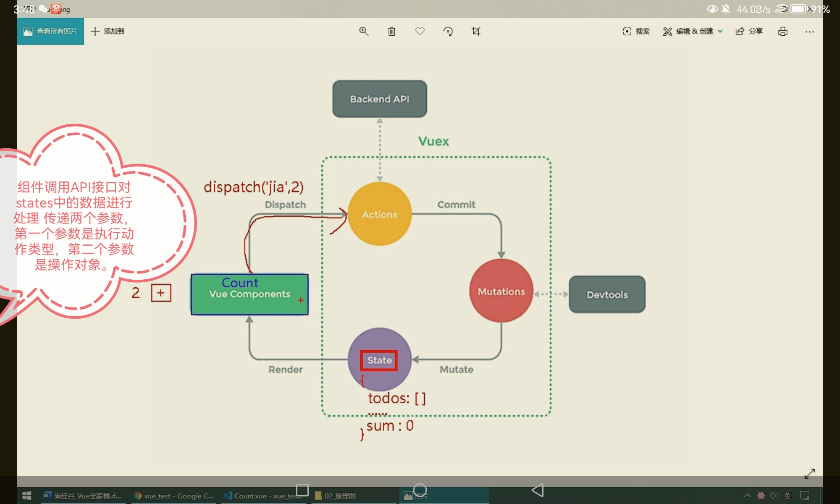Open 查看所有照片 view all photos
Screen dimensions: 840x504
click(x=50, y=31)
